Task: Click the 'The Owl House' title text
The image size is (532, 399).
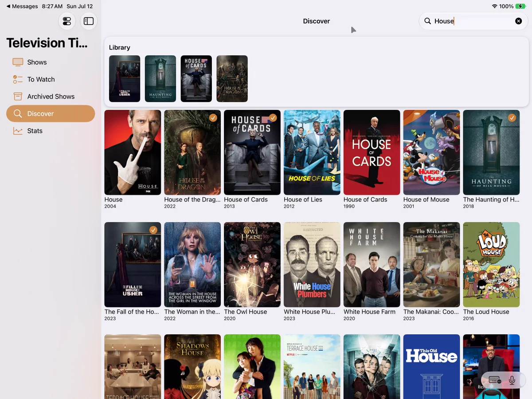Action: 246,312
